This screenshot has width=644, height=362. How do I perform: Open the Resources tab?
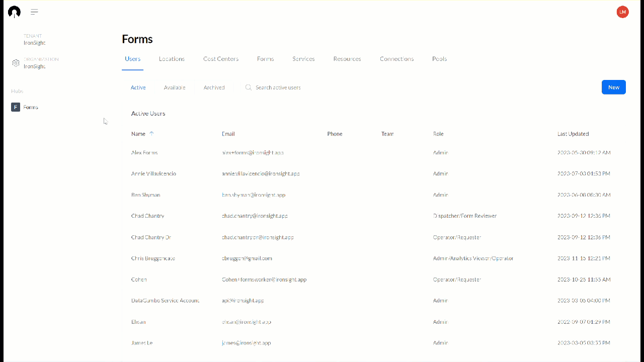coord(347,59)
